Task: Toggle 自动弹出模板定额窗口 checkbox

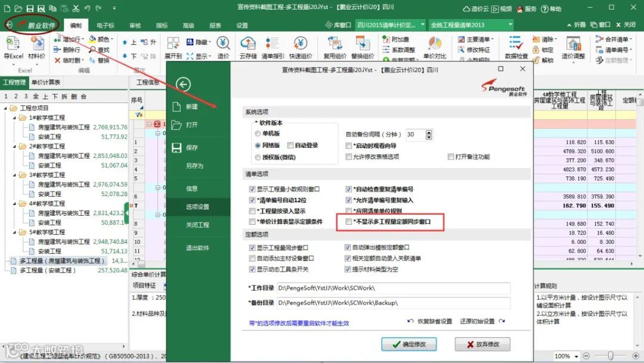Action: pos(348,247)
